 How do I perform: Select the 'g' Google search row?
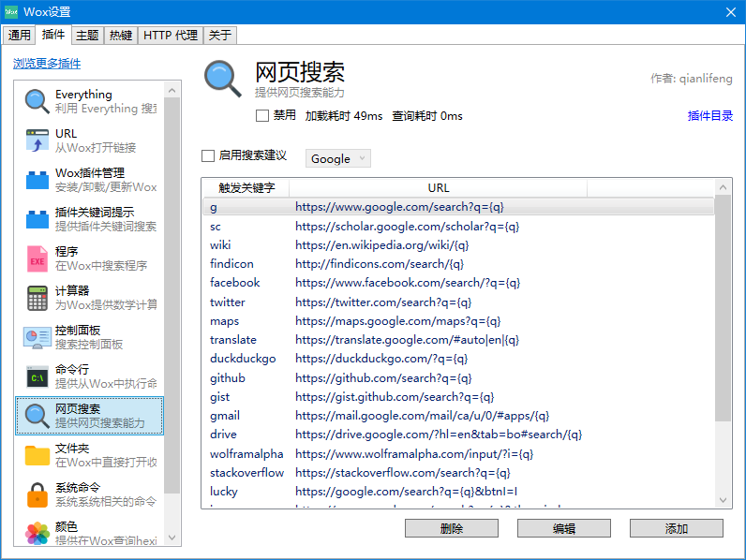pyautogui.click(x=458, y=207)
